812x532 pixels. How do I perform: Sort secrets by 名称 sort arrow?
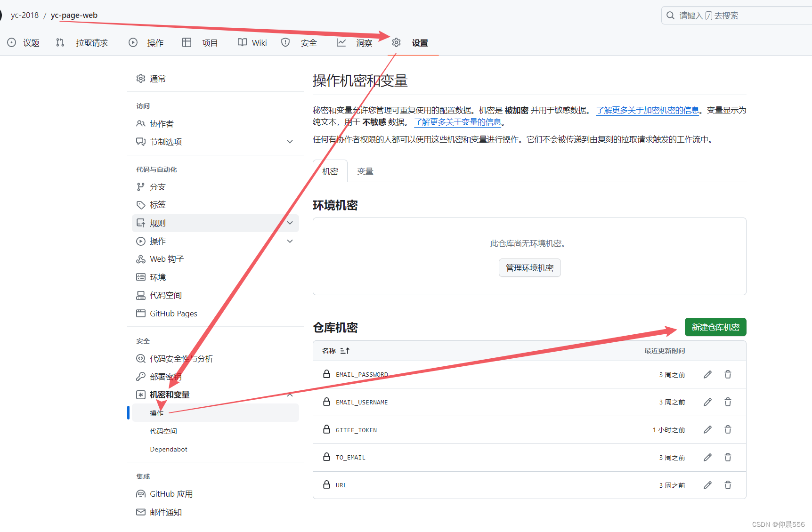coord(345,351)
